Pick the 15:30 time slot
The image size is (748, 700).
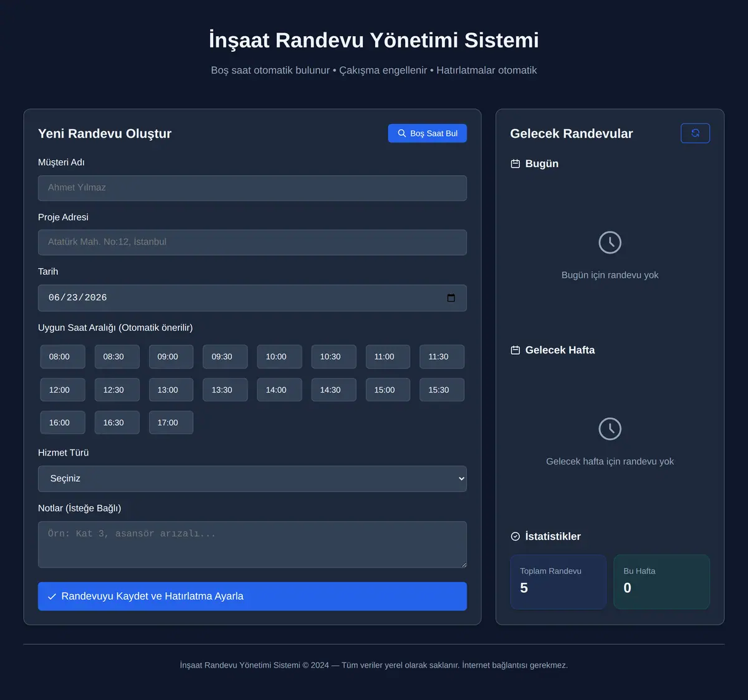[x=442, y=390]
